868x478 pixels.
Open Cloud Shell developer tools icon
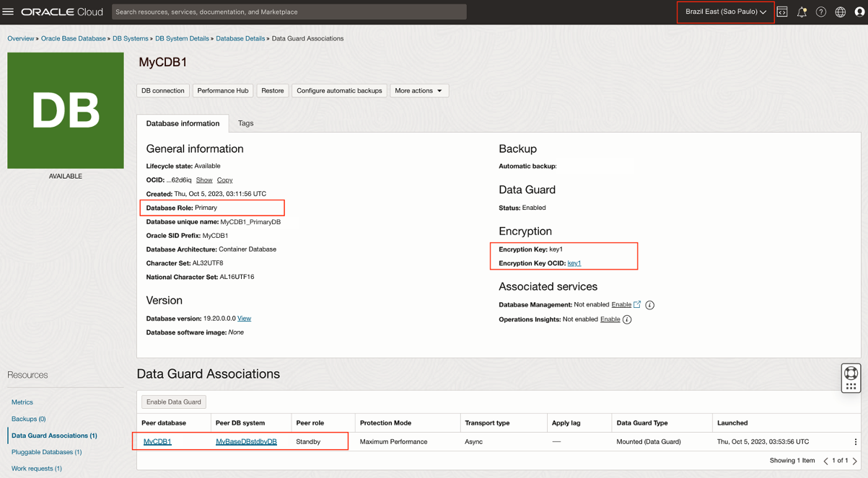[782, 12]
